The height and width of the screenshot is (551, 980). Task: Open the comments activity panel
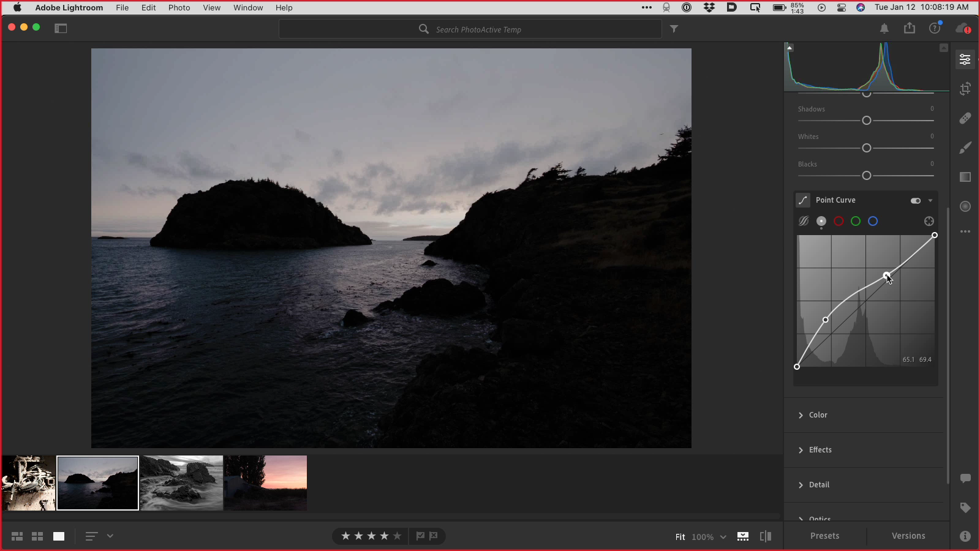pyautogui.click(x=965, y=478)
